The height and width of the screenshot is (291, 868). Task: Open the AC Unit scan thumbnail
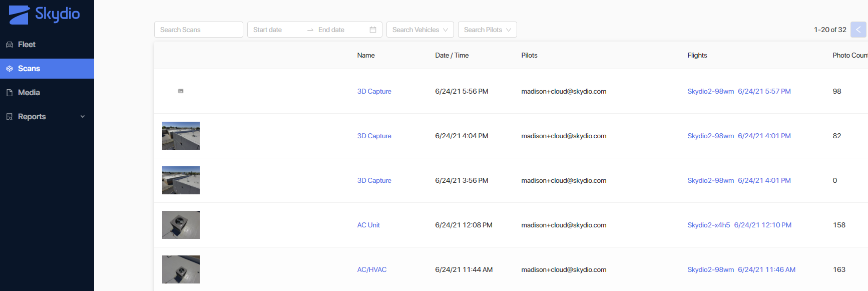click(181, 225)
